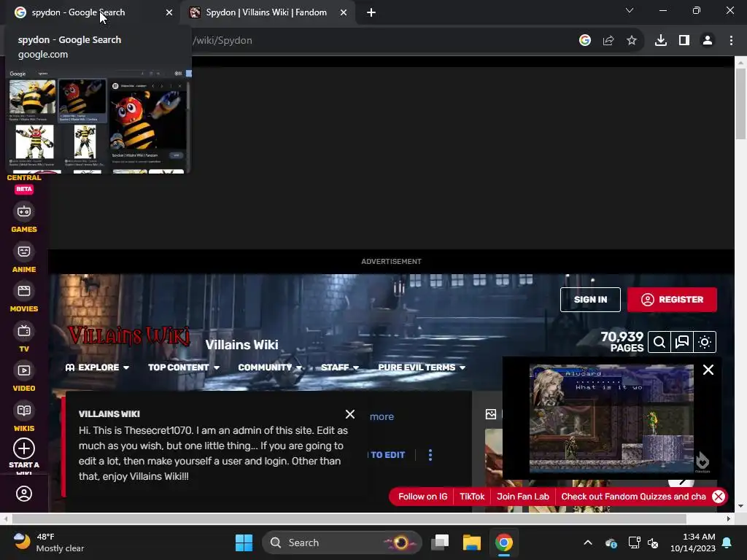Open the page three-dot more actions menu
Screen dimensions: 747x560
coord(430,455)
